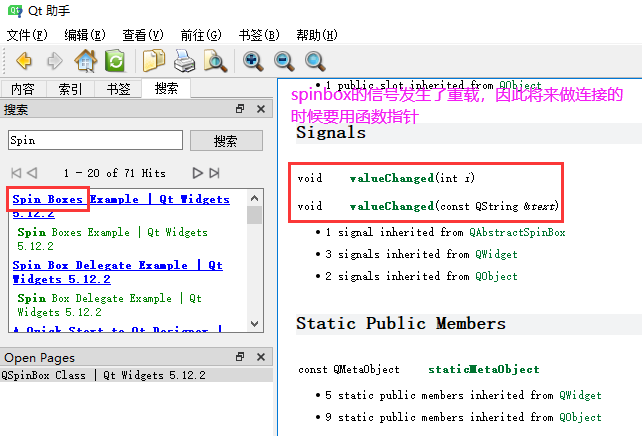The width and height of the screenshot is (642, 436).
Task: Float the 搜索 dock panel
Action: tap(240, 109)
